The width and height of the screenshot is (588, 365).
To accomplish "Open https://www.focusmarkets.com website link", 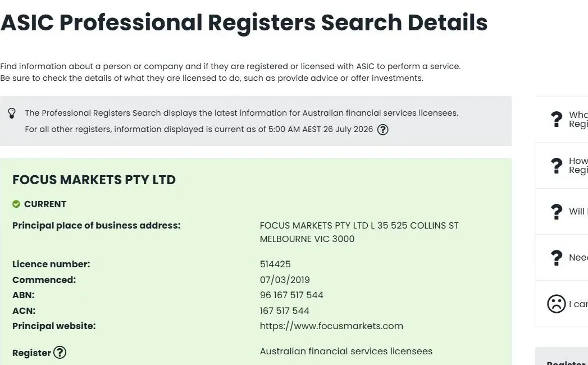I will [x=331, y=326].
